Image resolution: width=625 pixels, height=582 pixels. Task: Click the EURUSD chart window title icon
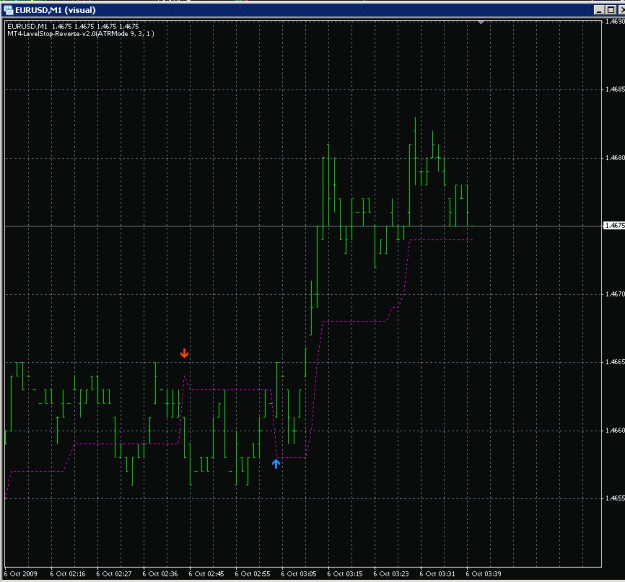[8, 10]
